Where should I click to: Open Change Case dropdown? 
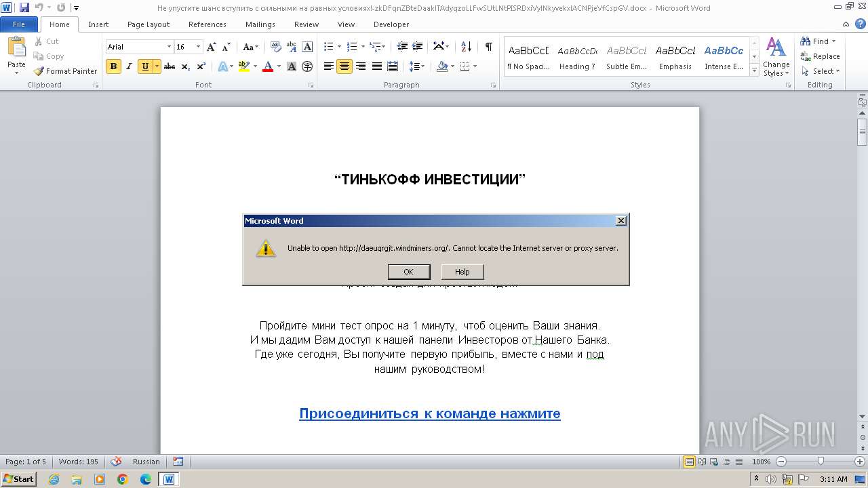point(250,47)
